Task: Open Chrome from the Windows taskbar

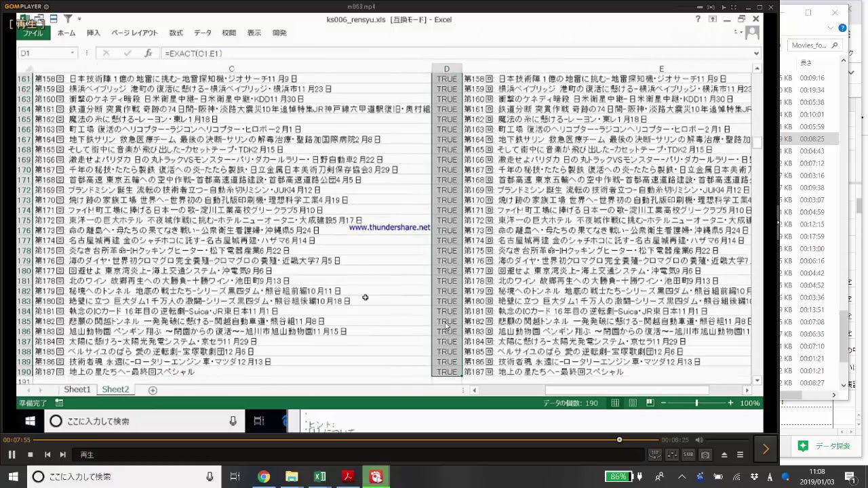Action: coord(264,476)
